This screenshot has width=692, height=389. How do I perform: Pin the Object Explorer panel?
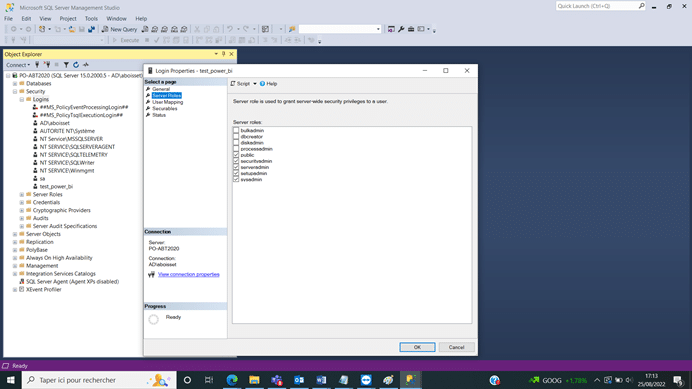[223, 54]
